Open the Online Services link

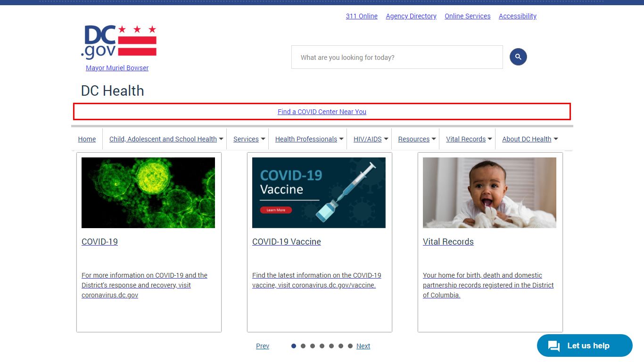[x=468, y=16]
